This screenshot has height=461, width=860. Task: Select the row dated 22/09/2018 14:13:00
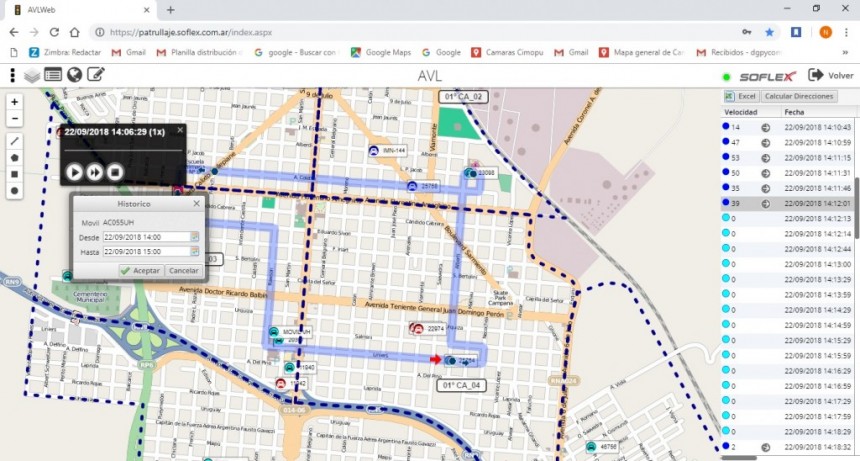(x=787, y=264)
